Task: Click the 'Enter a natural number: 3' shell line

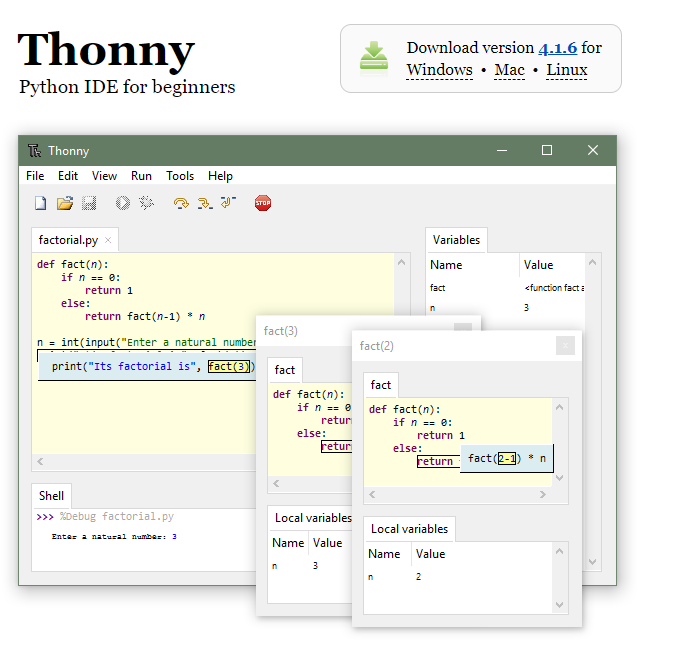Action: (114, 536)
